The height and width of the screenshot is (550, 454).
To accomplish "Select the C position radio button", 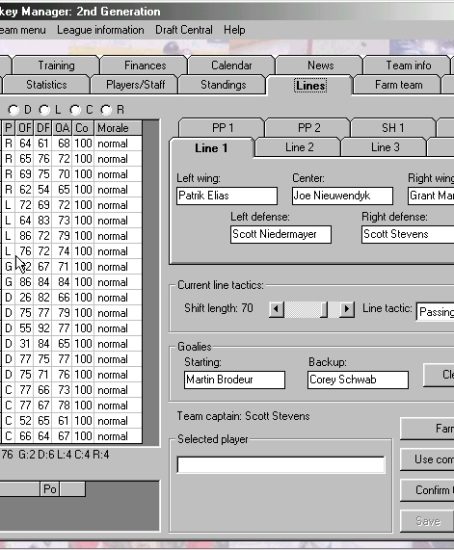I will (75, 110).
